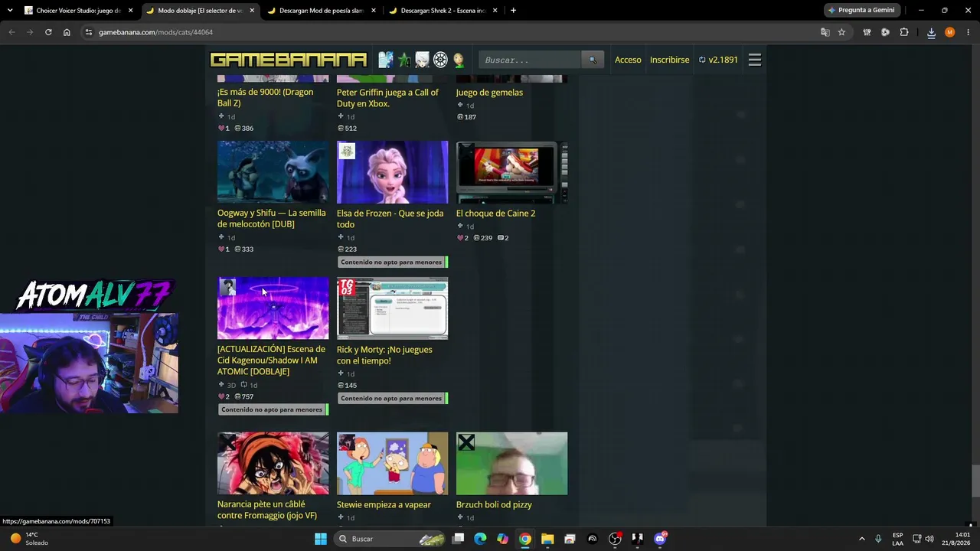980x551 pixels.
Task: Click the translate page icon in address bar
Action: click(x=825, y=32)
